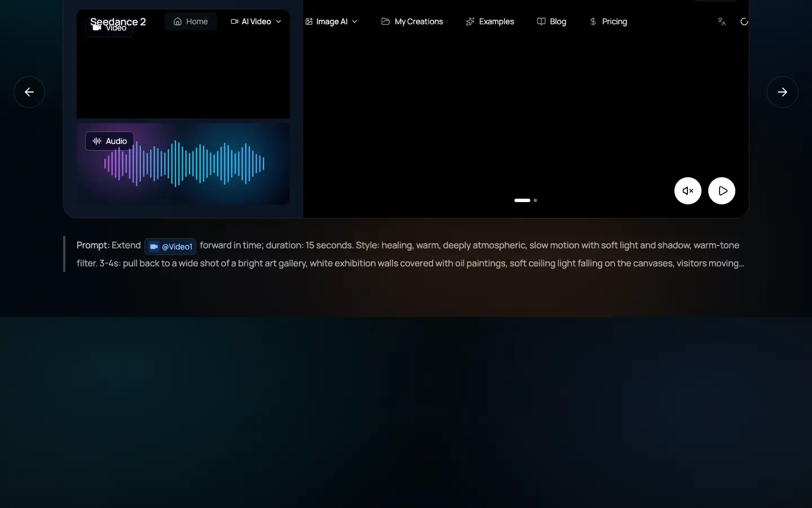
Task: Click the AI Video chevron arrow
Action: [x=279, y=21]
